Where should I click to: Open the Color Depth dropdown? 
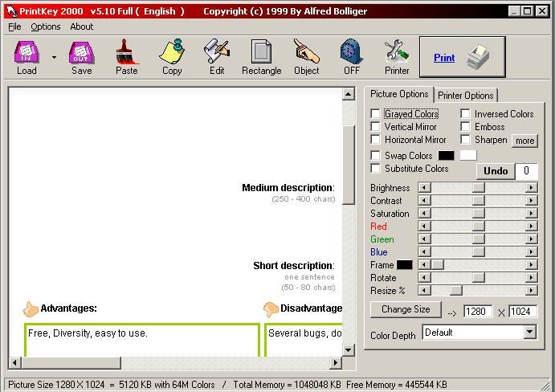529,332
